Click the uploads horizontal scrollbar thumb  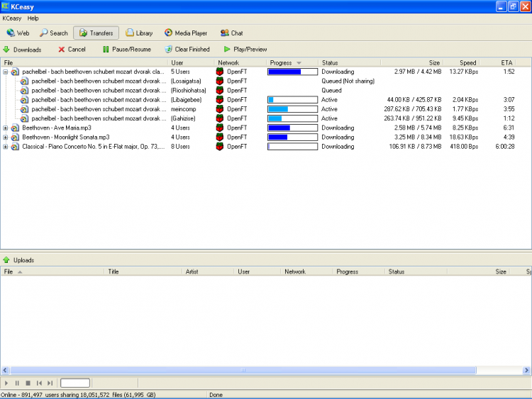coord(243,370)
